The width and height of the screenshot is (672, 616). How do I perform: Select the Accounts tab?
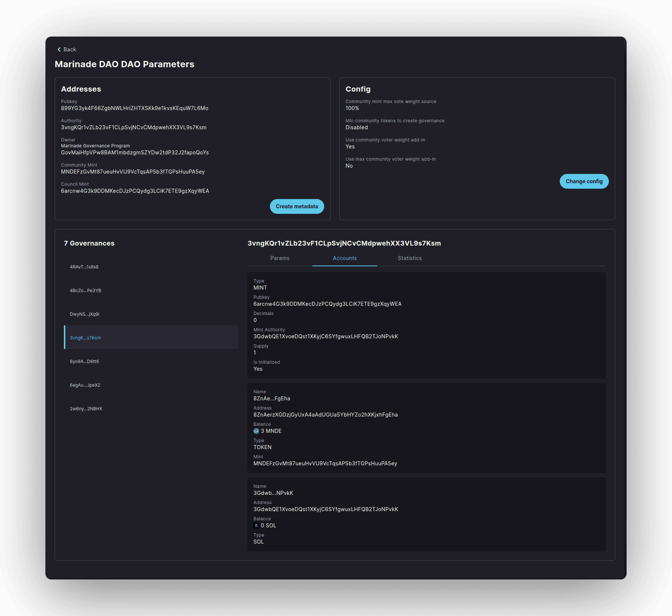(345, 258)
